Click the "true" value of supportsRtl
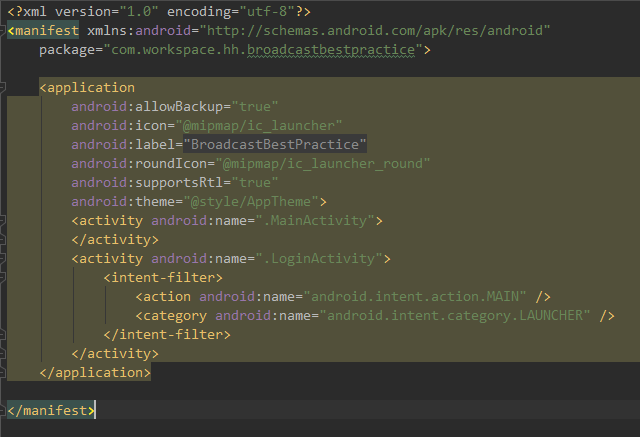Viewport: 640px width, 437px height. click(255, 182)
